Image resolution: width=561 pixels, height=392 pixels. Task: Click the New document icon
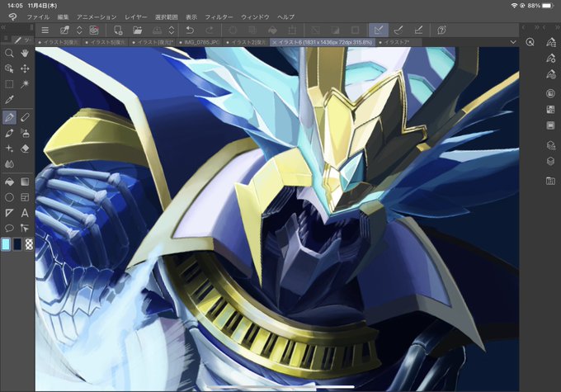coord(118,31)
